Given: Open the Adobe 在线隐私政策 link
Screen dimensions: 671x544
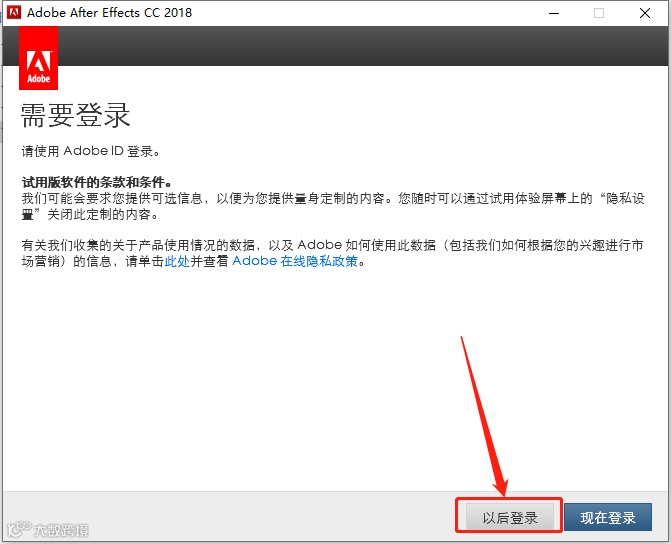Looking at the screenshot, I should (x=295, y=261).
